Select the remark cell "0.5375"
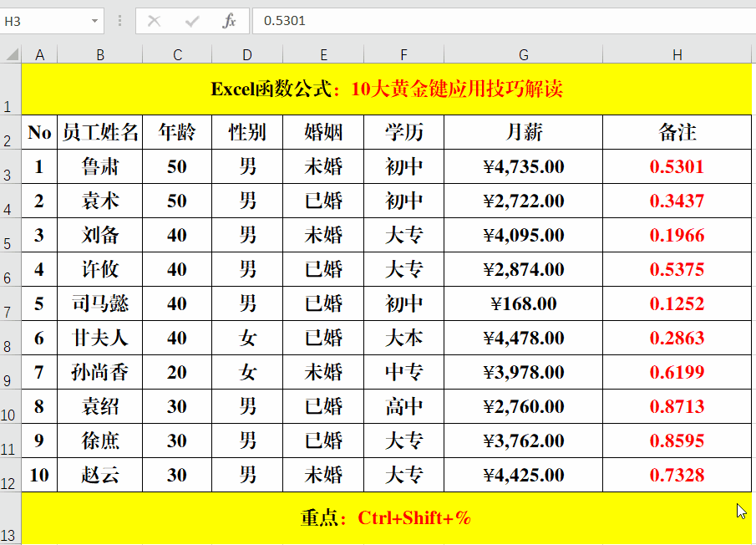Viewport: 756px width, 545px height. click(677, 269)
